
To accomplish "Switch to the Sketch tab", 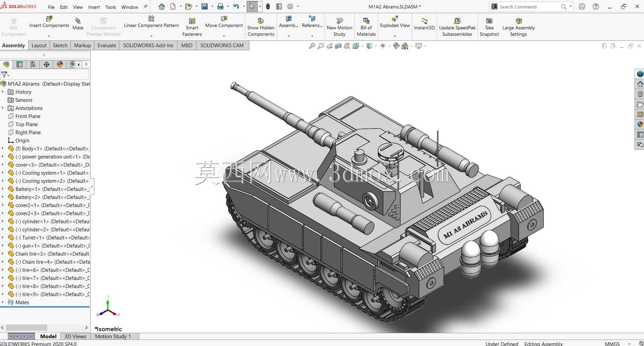I will [x=60, y=46].
